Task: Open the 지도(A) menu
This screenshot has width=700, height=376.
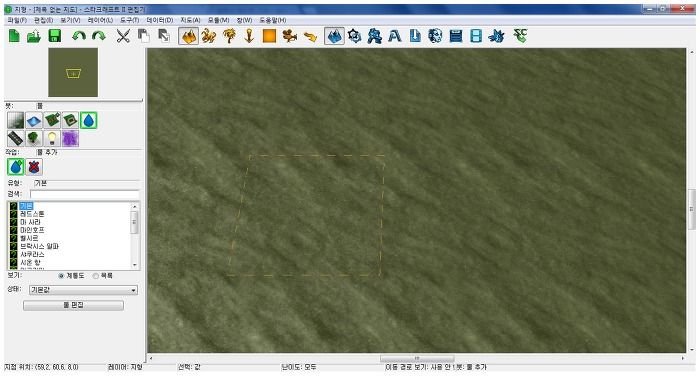Action: click(190, 21)
